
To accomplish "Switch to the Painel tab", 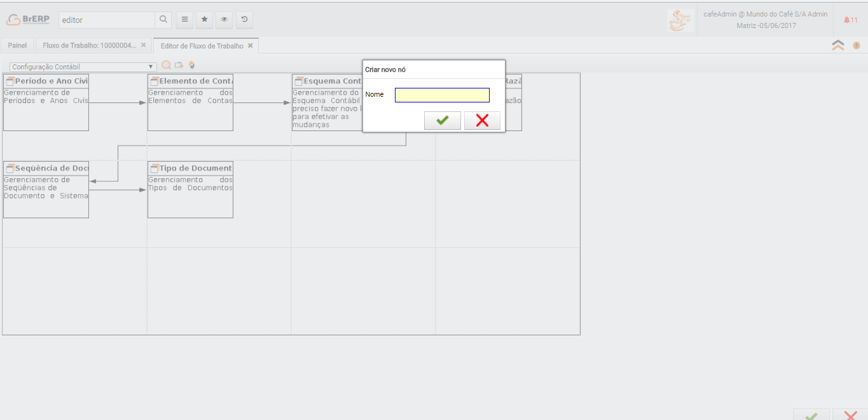I will [x=17, y=46].
